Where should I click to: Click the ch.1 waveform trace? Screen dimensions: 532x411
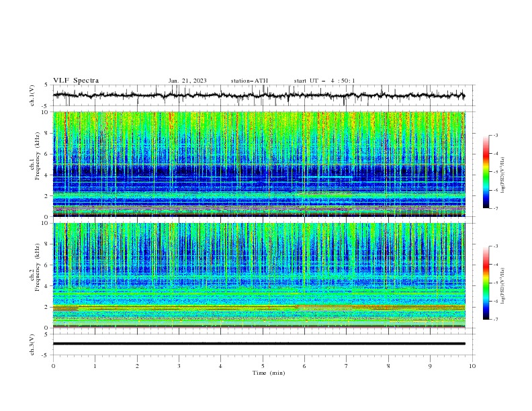[259, 95]
